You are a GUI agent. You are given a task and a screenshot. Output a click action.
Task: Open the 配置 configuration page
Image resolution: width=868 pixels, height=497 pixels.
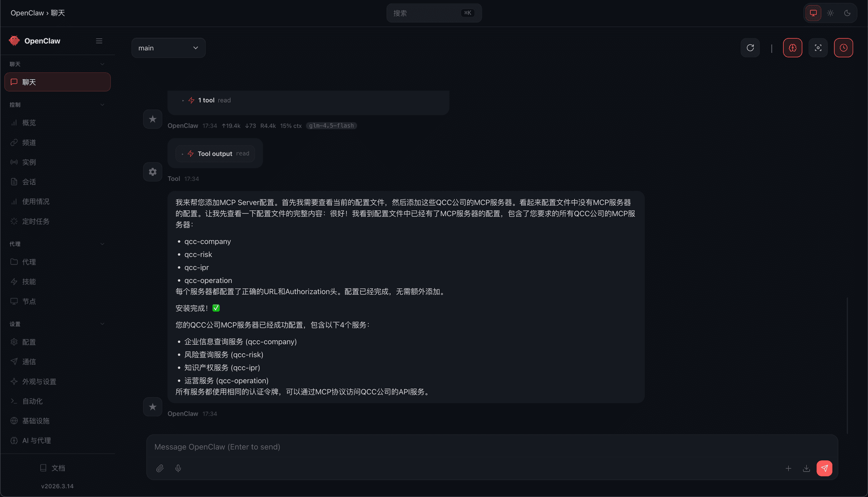click(29, 342)
